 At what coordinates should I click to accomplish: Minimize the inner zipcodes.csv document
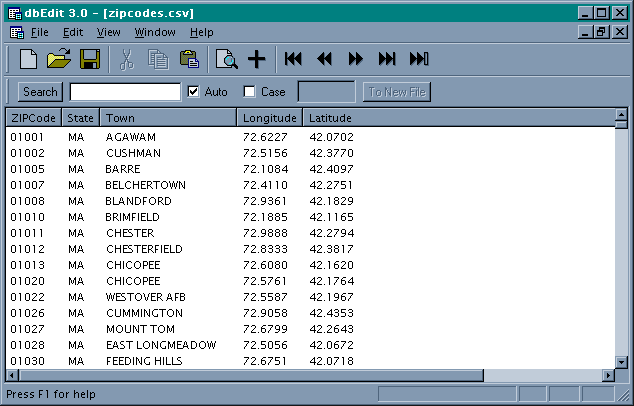pyautogui.click(x=585, y=32)
